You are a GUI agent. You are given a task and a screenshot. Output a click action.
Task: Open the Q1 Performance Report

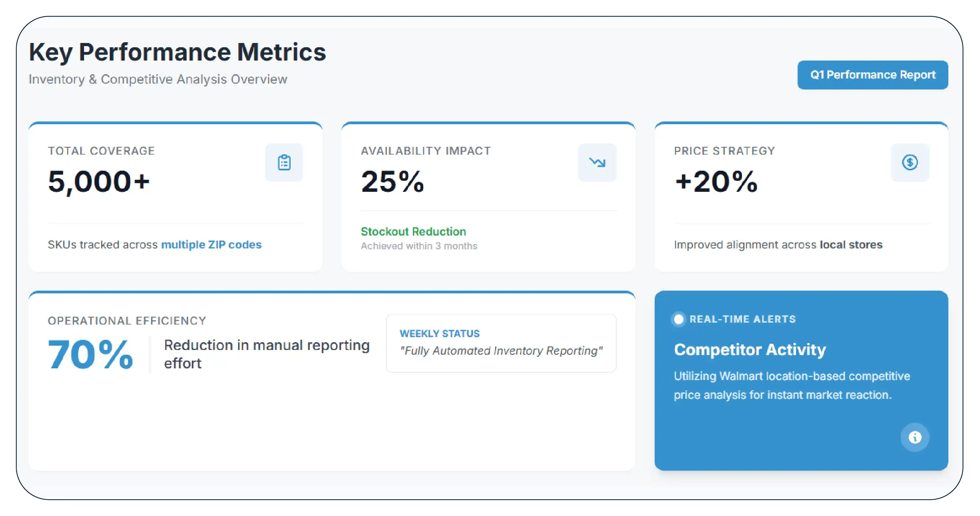click(x=872, y=75)
